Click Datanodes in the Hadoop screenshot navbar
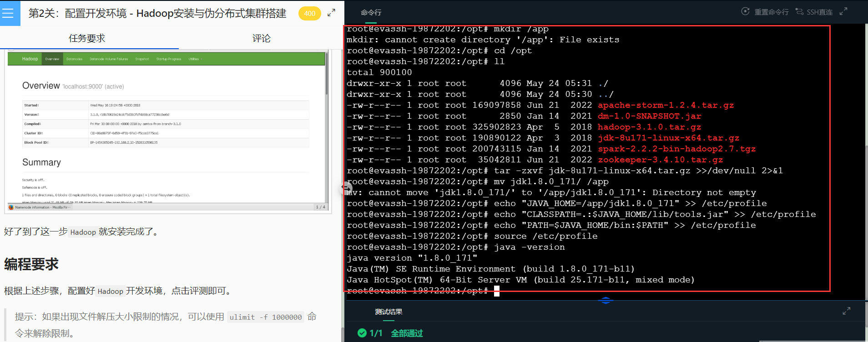868x342 pixels. [x=74, y=59]
